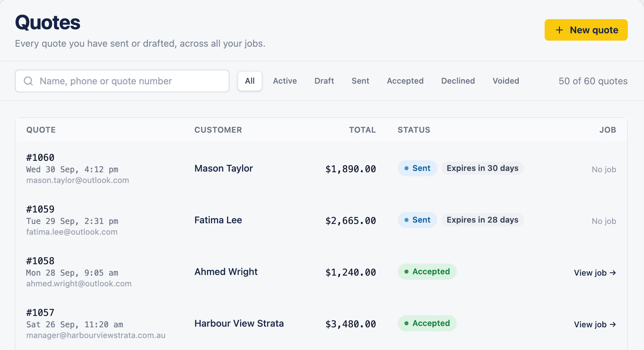Click email manager@harbourviewstrata.com.au

click(96, 335)
